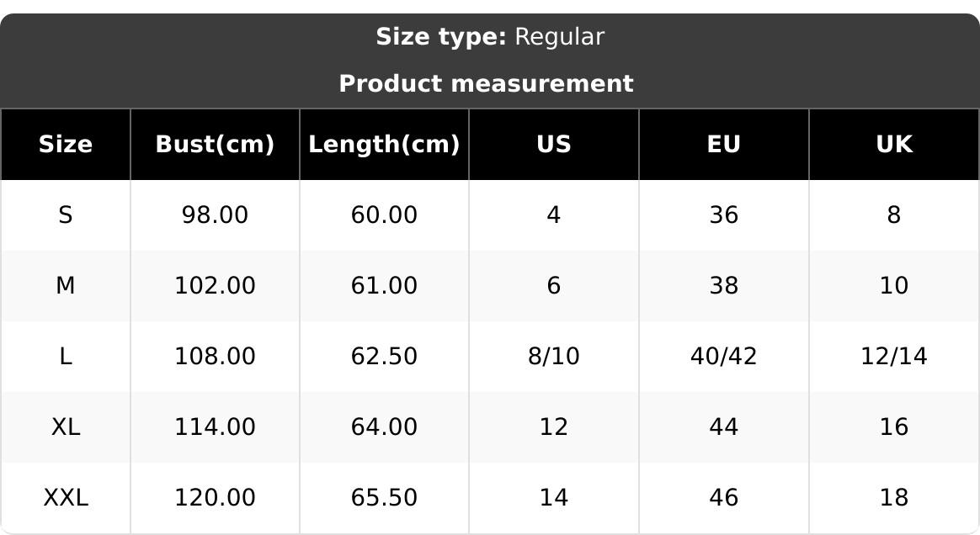This screenshot has height=535, width=980.
Task: Click the XL size row label
Action: point(66,427)
